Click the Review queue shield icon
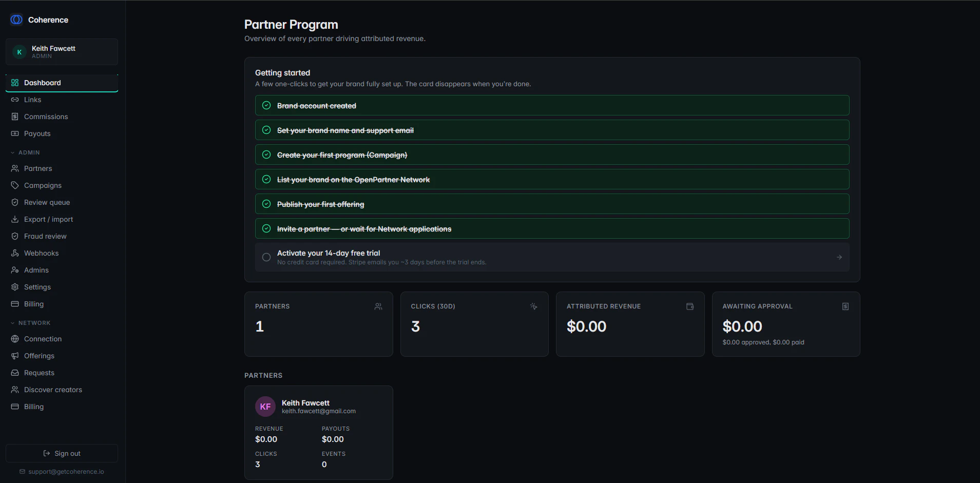 pos(15,202)
